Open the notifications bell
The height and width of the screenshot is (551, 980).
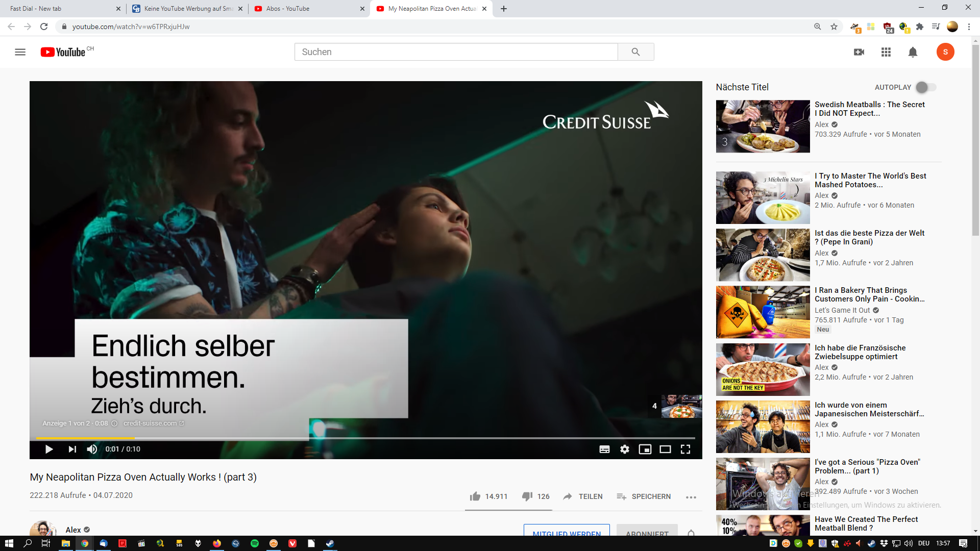(x=913, y=52)
